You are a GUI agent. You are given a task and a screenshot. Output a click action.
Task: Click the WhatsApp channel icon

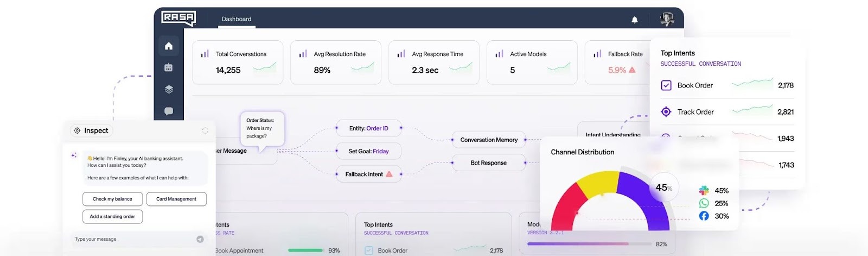click(704, 203)
